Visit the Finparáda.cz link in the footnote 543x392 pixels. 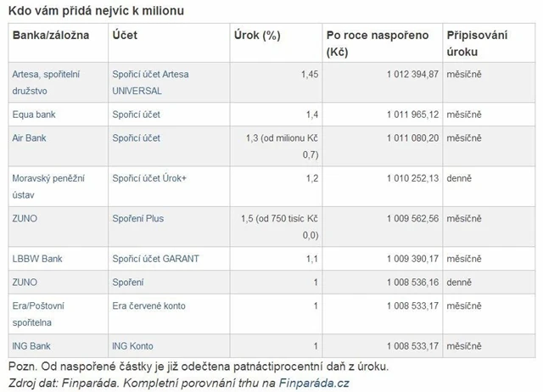pos(311,383)
